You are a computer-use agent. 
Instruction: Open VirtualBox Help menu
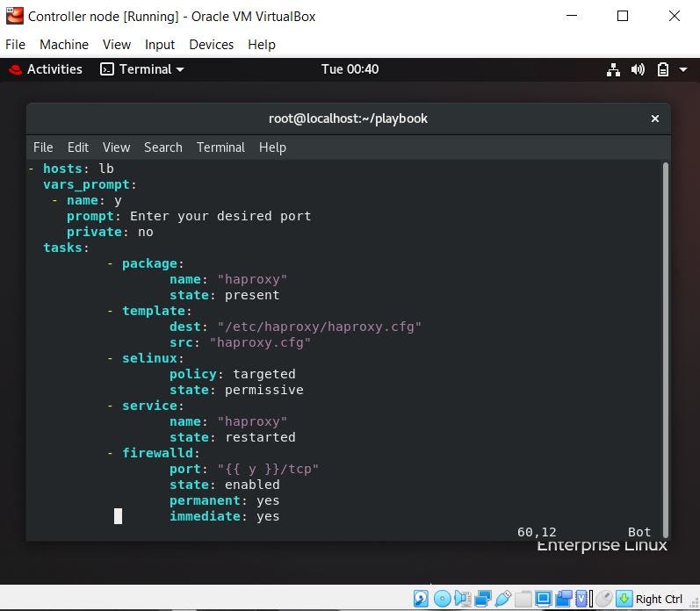tap(262, 45)
